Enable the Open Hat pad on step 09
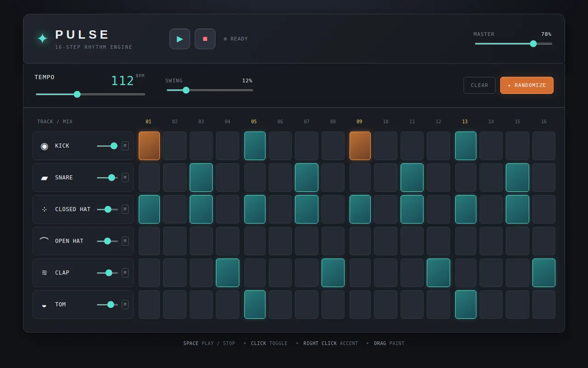This screenshot has width=588, height=368. click(x=360, y=241)
